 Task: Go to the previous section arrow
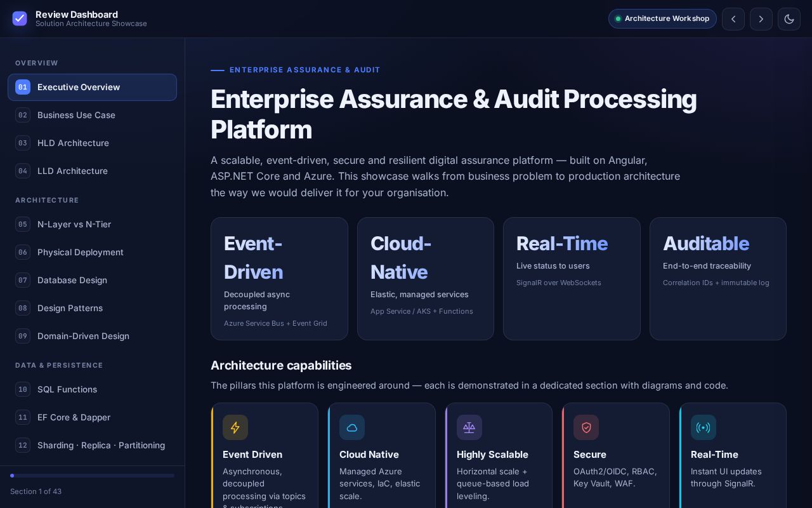733,19
